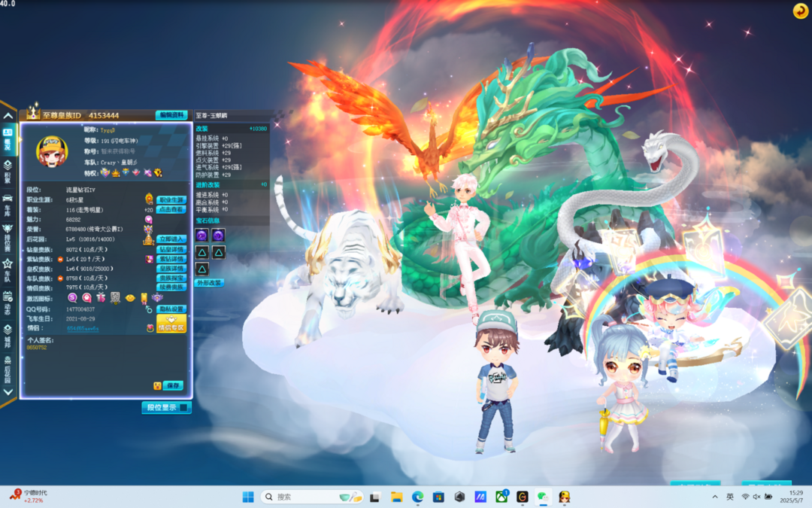Click the 外形改装 appearance mod button
812x508 pixels.
pos(209,282)
